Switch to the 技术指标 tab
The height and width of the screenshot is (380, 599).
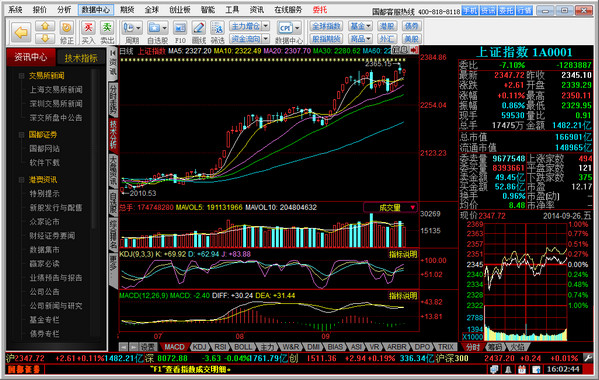(81, 58)
